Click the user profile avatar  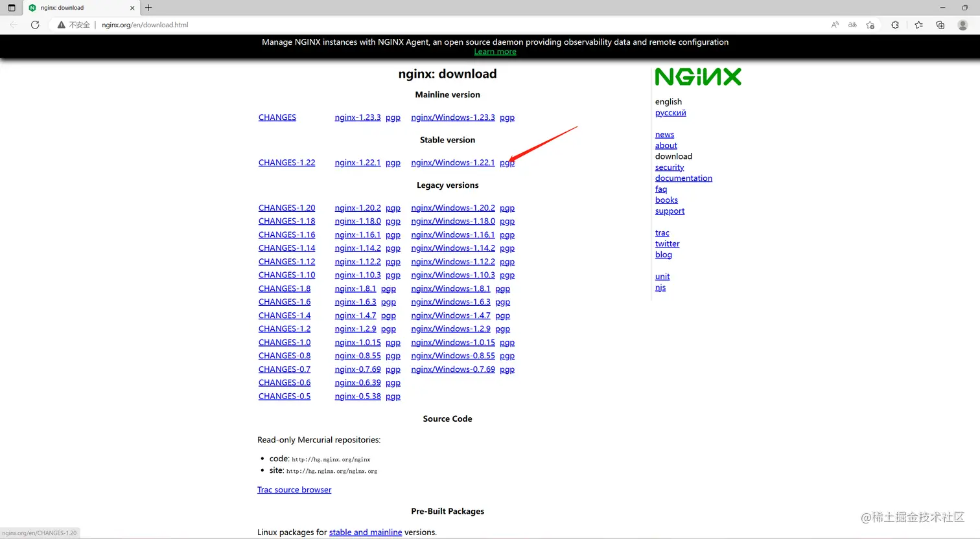(x=962, y=25)
